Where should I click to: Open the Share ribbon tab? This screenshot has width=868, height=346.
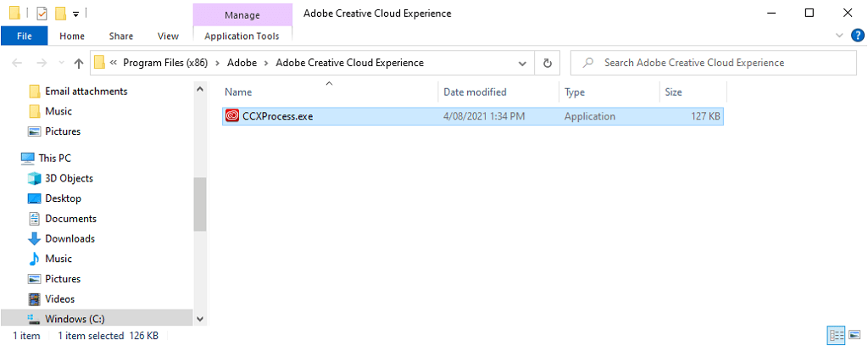[x=121, y=36]
